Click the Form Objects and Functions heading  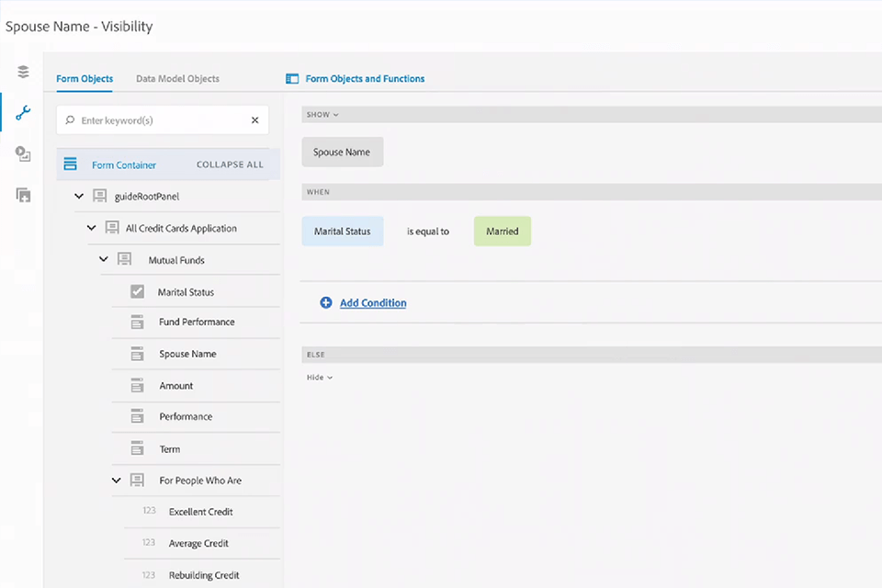365,79
